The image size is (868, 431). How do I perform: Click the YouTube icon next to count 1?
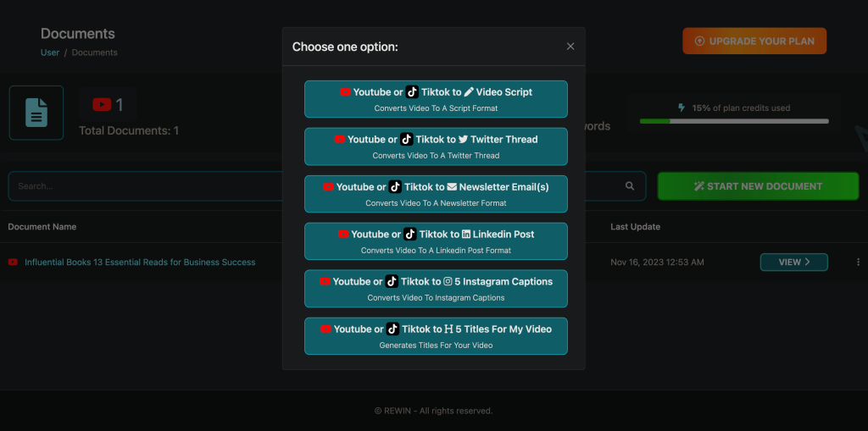click(102, 105)
